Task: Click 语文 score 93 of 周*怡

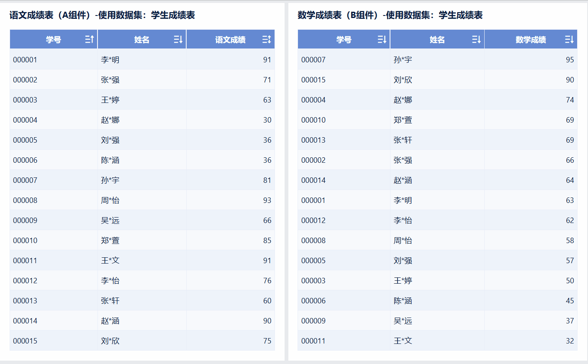Action: [267, 200]
